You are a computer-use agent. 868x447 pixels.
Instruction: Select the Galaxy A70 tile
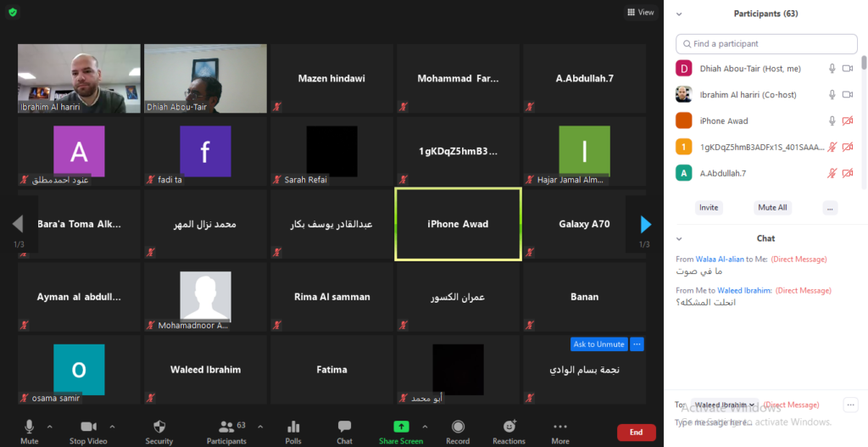click(585, 224)
